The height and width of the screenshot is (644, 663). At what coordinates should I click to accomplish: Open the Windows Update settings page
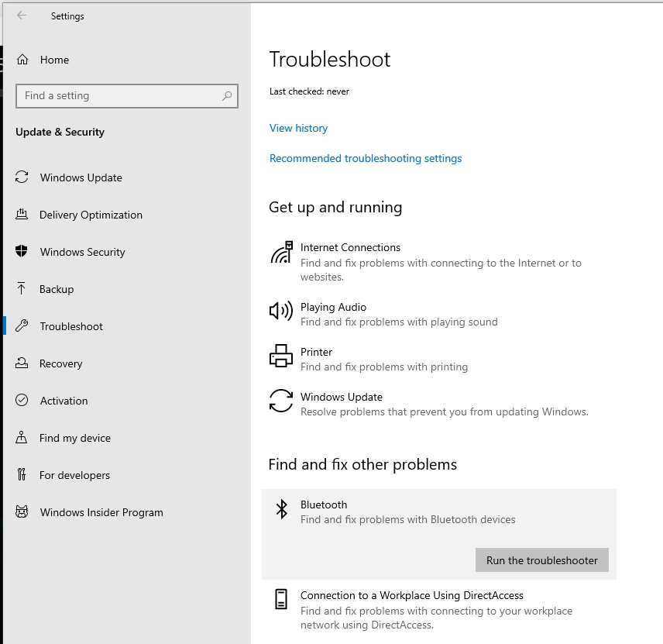[x=81, y=177]
